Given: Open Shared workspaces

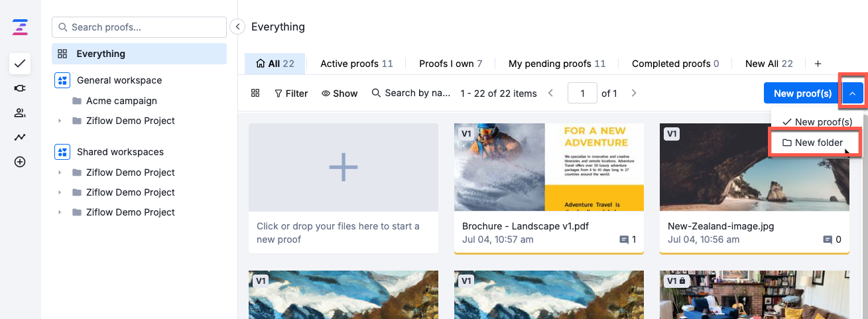Looking at the screenshot, I should coord(120,152).
